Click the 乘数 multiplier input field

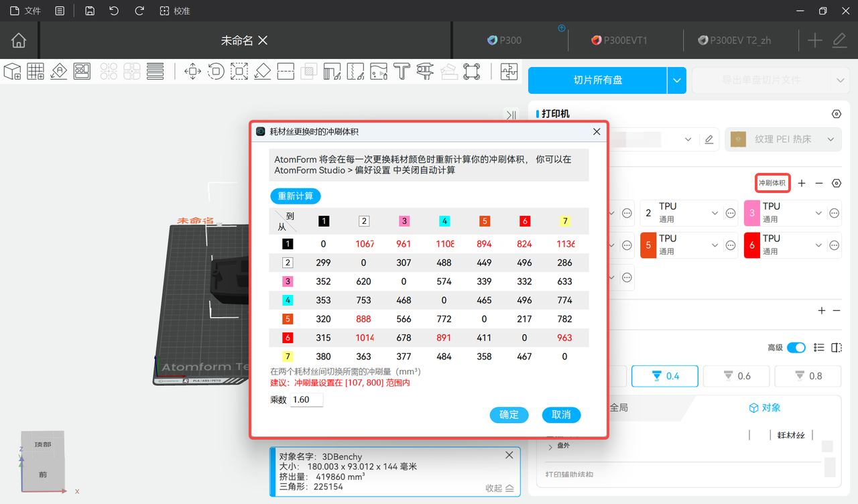[x=306, y=399]
